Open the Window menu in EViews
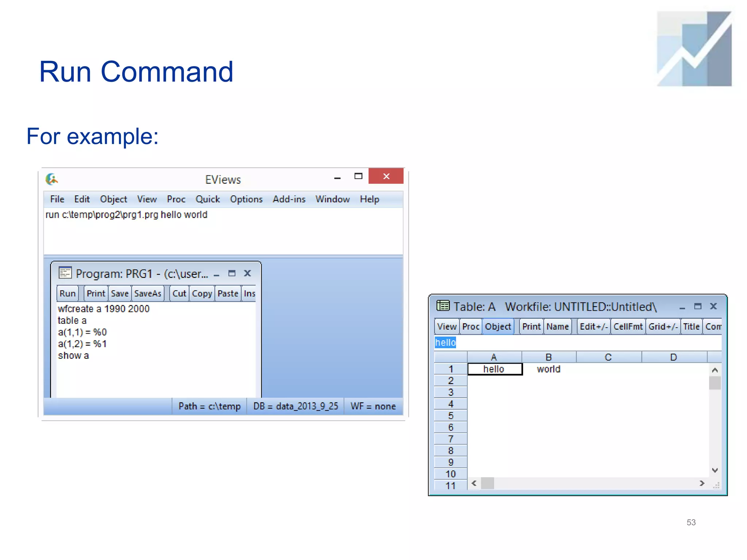 [x=332, y=199]
